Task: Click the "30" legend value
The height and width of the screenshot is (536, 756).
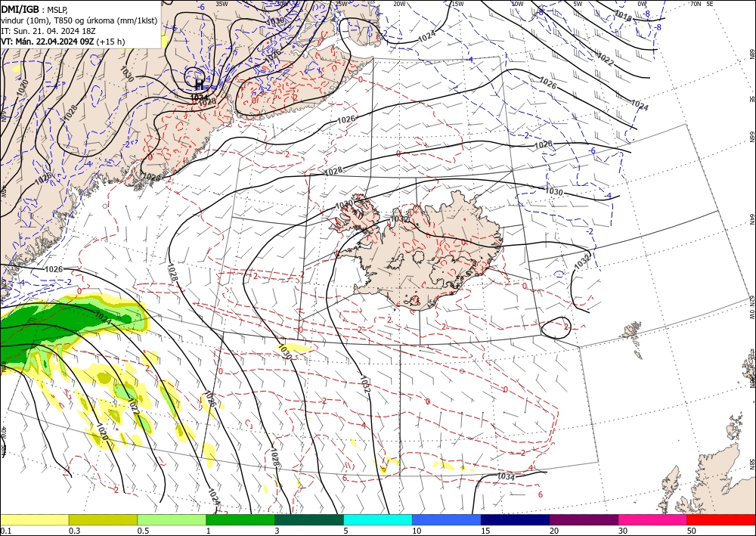Action: 623,531
